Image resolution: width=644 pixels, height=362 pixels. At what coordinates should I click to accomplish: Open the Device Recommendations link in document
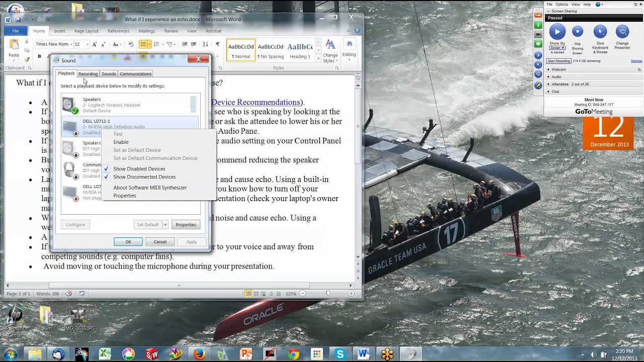coord(257,102)
